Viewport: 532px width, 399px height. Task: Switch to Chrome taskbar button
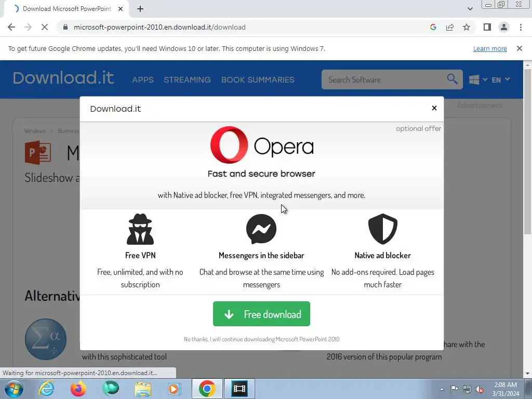(x=207, y=389)
